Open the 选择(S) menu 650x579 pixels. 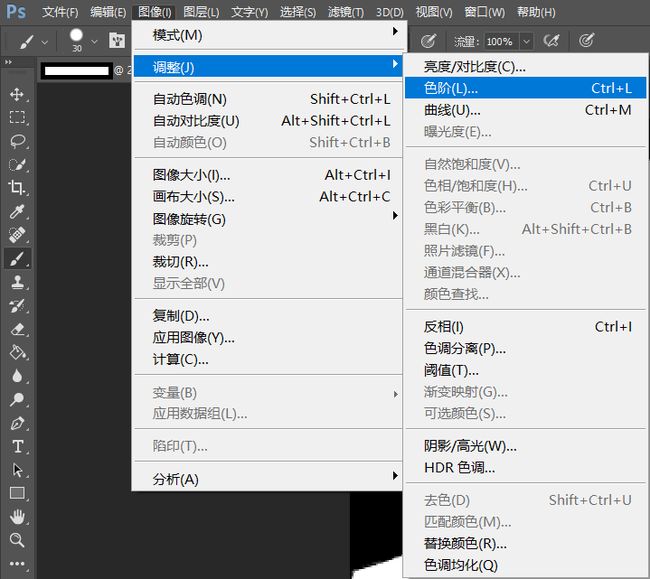tap(298, 12)
